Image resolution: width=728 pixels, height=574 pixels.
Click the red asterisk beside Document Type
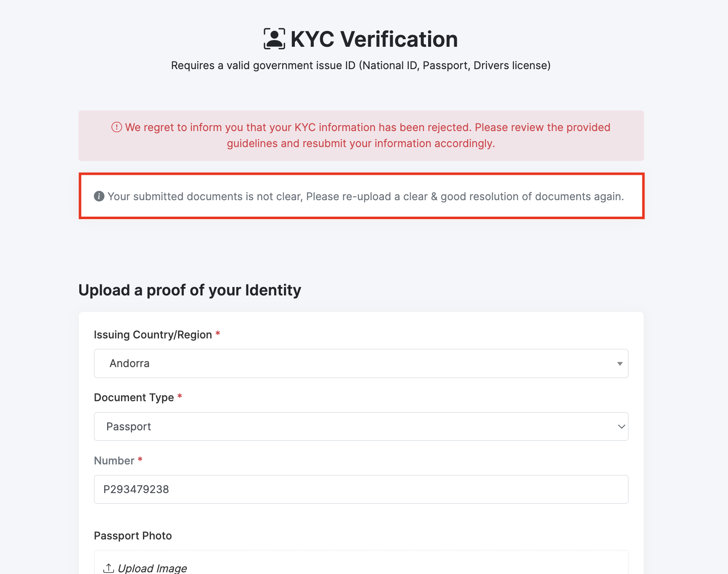click(180, 396)
